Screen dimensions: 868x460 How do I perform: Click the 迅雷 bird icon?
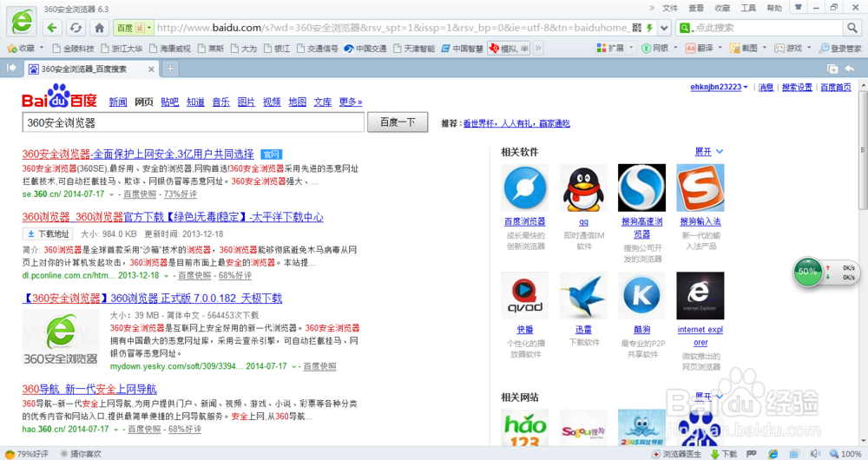pyautogui.click(x=583, y=296)
